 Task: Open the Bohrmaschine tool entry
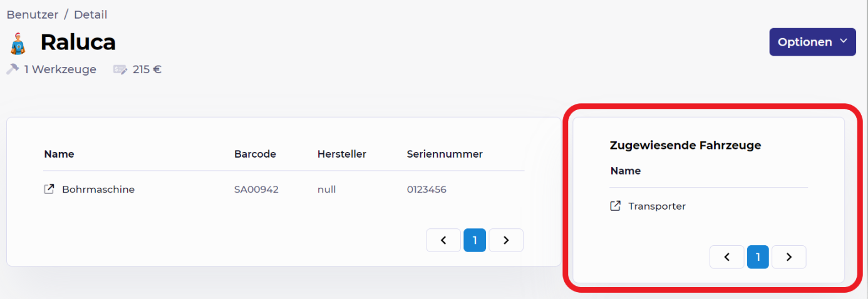click(98, 189)
